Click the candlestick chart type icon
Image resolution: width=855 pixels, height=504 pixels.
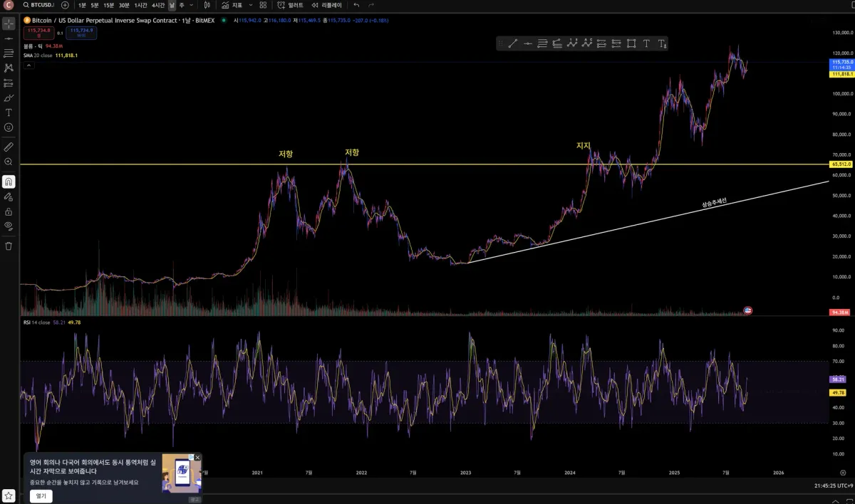(207, 5)
